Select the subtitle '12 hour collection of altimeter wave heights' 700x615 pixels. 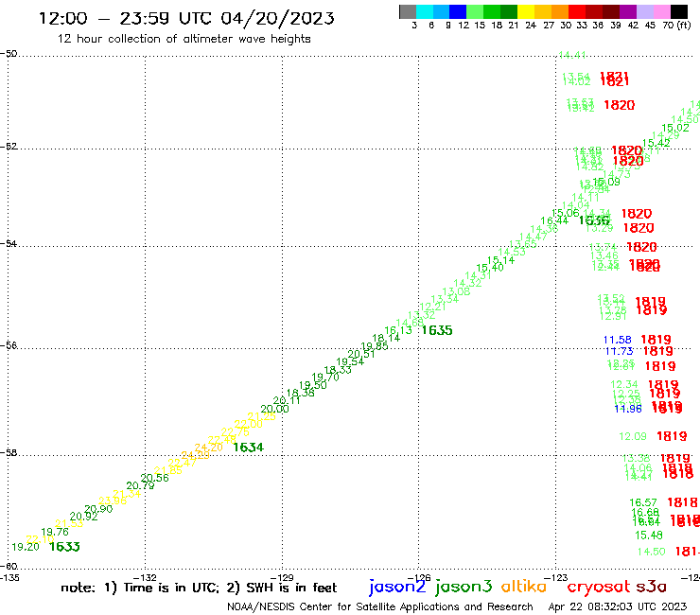tap(184, 39)
